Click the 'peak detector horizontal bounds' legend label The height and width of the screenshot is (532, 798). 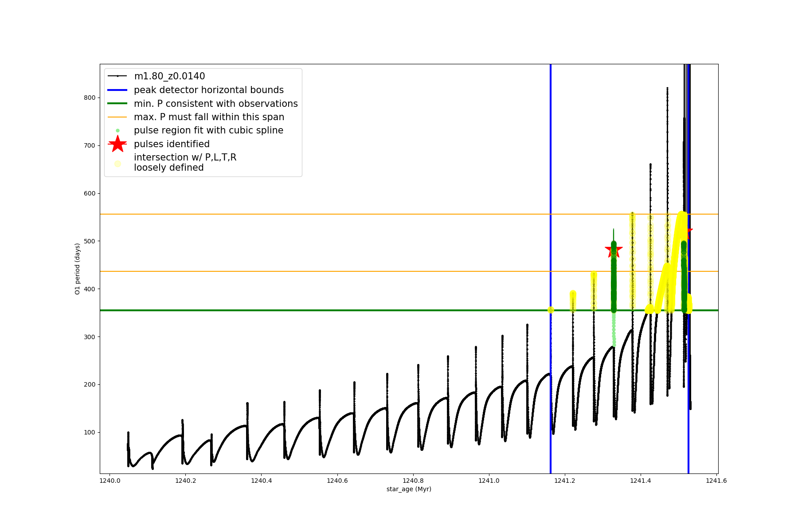pyautogui.click(x=209, y=90)
